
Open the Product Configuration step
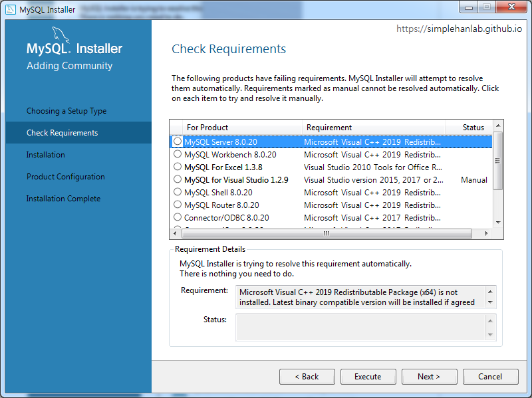coord(65,177)
